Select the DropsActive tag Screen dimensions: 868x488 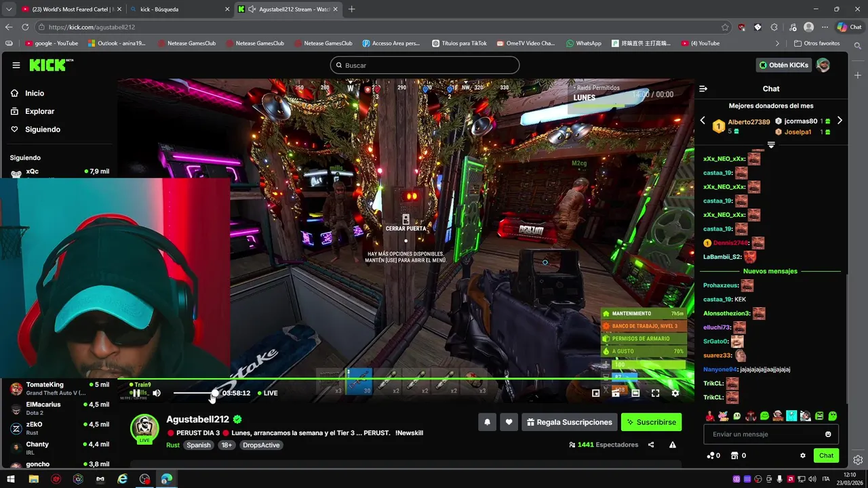click(x=260, y=445)
